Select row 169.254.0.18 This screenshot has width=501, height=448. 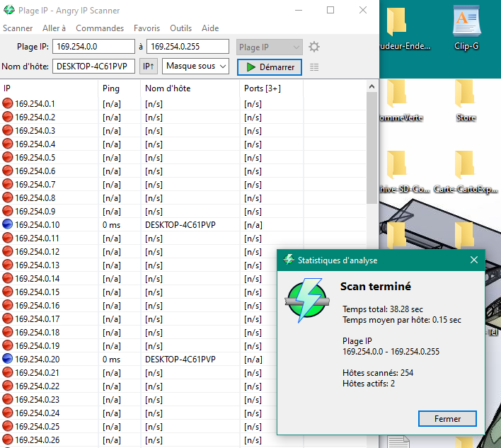139,332
